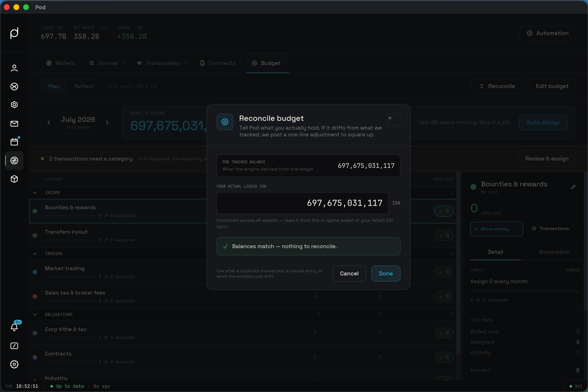The image size is (588, 392).
Task: Click the Pod tracked balance value 697,675,031,117
Action: click(x=366, y=166)
